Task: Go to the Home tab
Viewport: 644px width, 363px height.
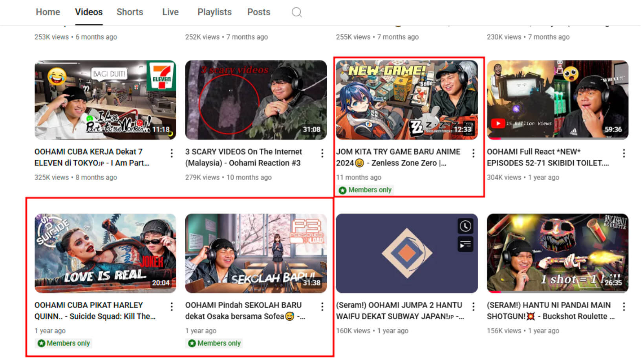Action: (x=48, y=12)
